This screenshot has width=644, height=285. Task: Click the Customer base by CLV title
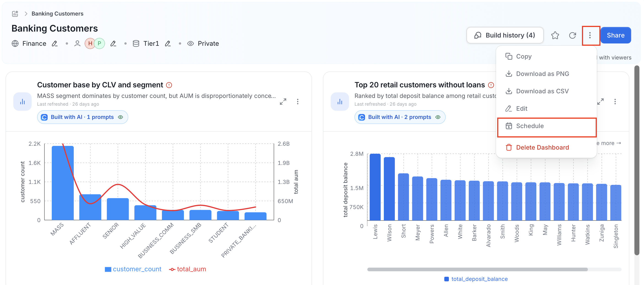100,85
